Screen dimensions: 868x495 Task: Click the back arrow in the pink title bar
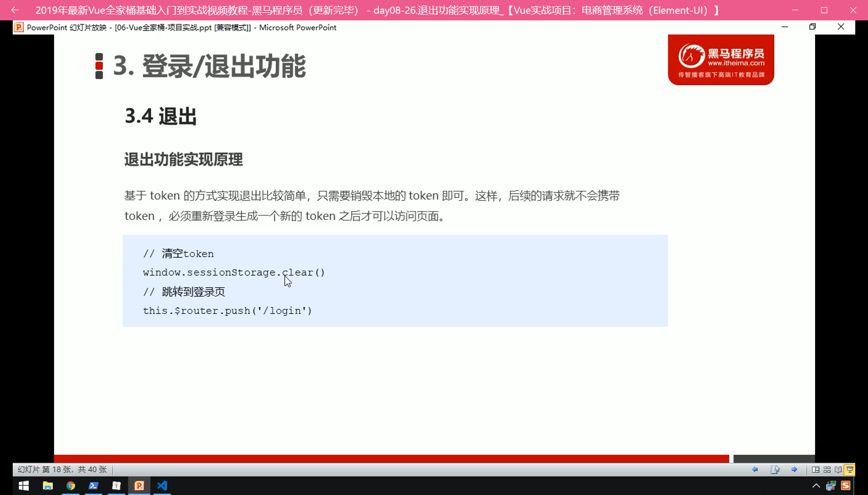[x=15, y=10]
